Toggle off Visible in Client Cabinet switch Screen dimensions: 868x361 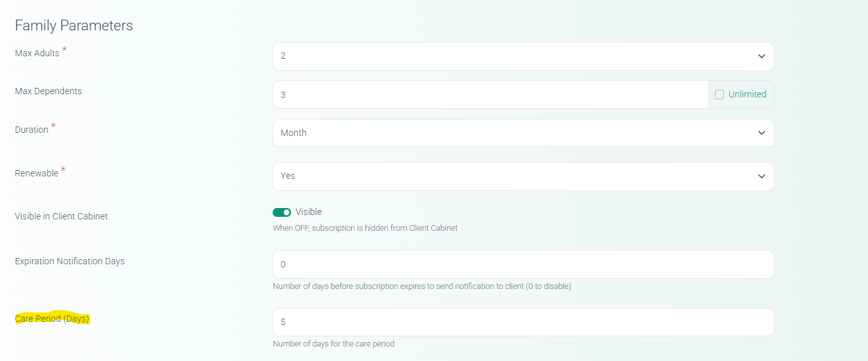pos(282,212)
